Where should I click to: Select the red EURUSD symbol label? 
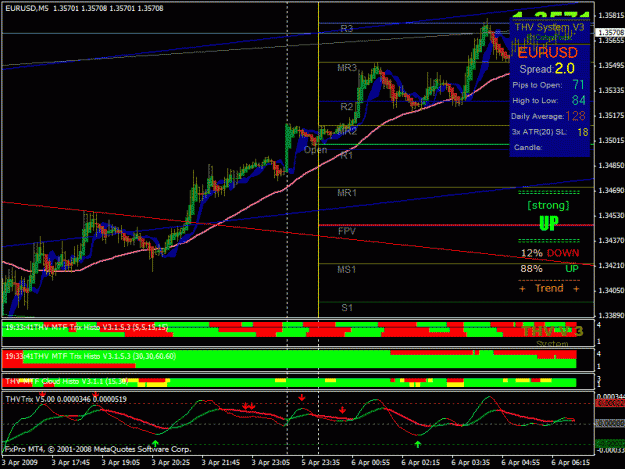(x=548, y=52)
